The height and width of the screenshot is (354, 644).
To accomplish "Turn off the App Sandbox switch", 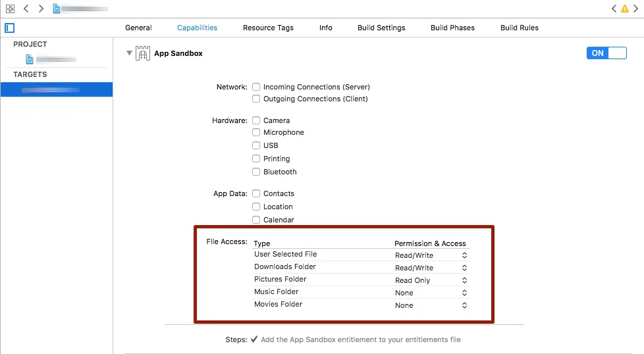I will [x=606, y=53].
